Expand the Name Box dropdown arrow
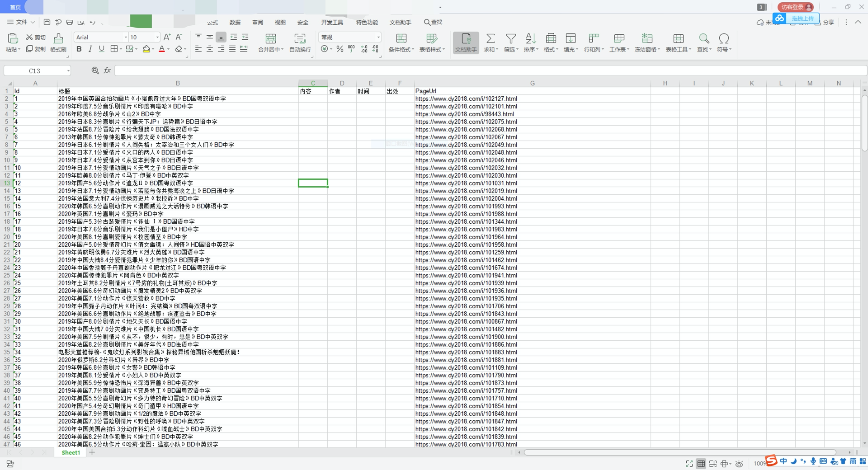 tap(68, 70)
